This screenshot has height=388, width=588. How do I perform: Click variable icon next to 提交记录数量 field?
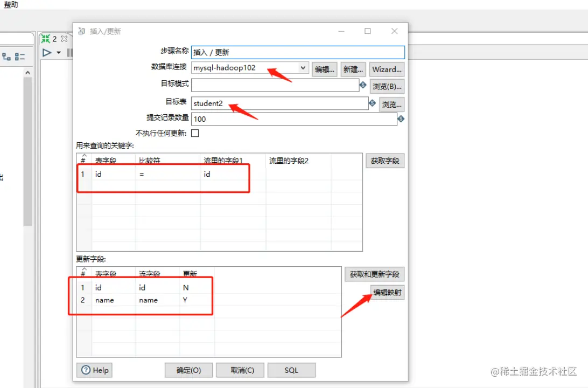coord(401,119)
